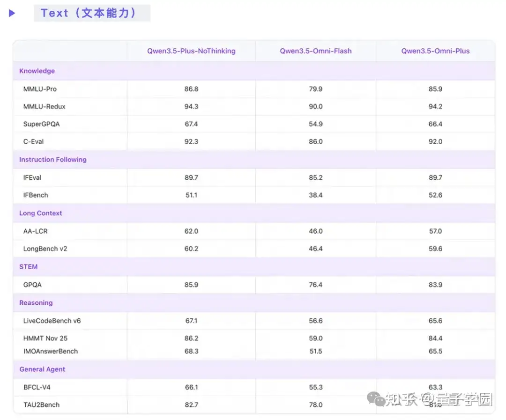Select the Qwen3.5-Omni-Plus column header
Viewport: 506px width, 420px height.
point(435,51)
